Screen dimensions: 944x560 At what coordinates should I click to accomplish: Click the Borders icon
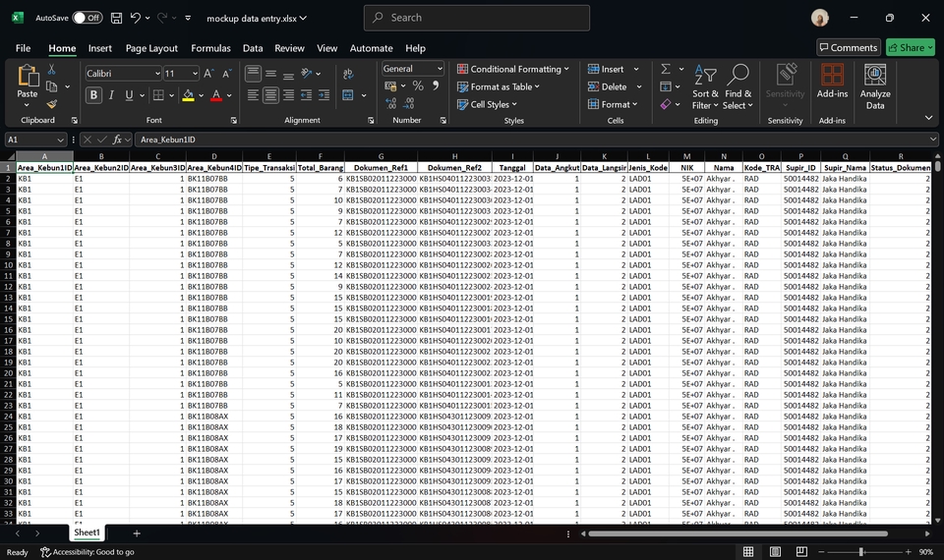[x=158, y=95]
